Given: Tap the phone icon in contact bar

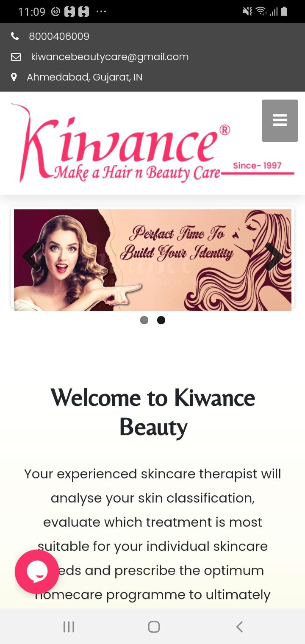Looking at the screenshot, I should (15, 36).
